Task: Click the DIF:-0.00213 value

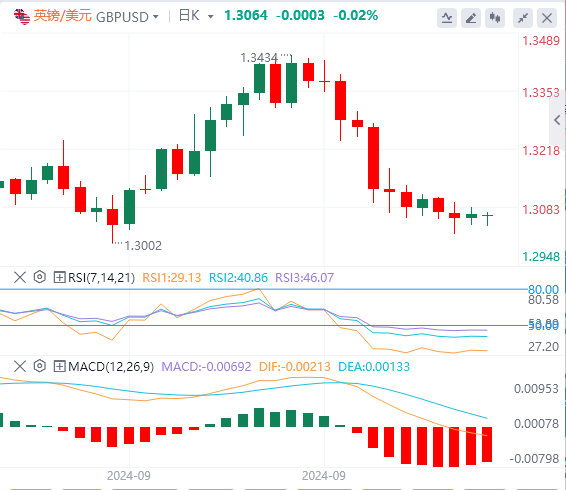Action: [x=295, y=367]
